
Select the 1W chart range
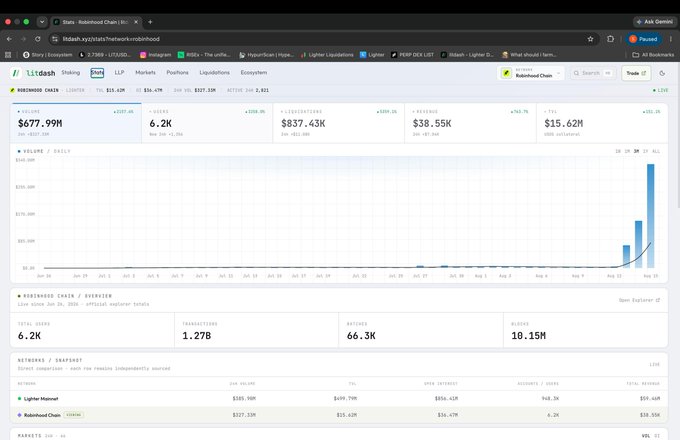click(x=618, y=151)
